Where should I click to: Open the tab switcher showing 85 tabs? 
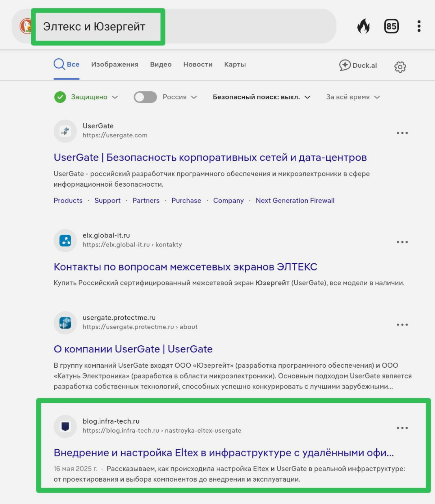[391, 26]
